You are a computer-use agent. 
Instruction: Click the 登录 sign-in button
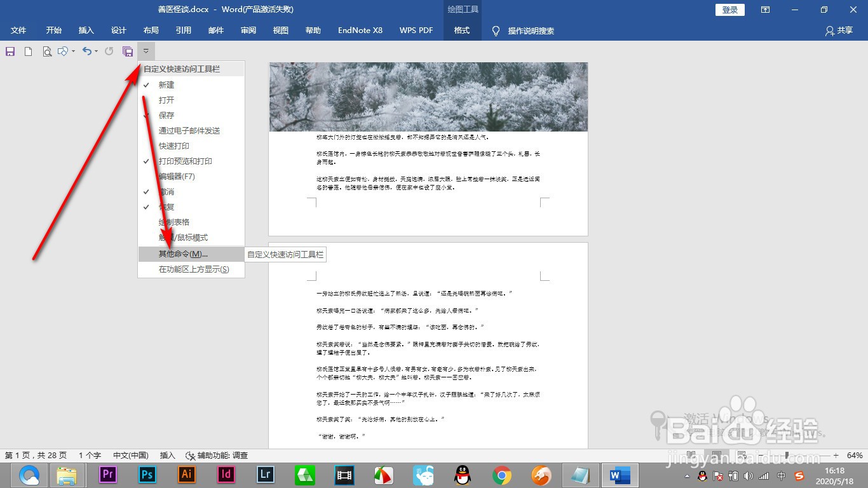click(730, 10)
